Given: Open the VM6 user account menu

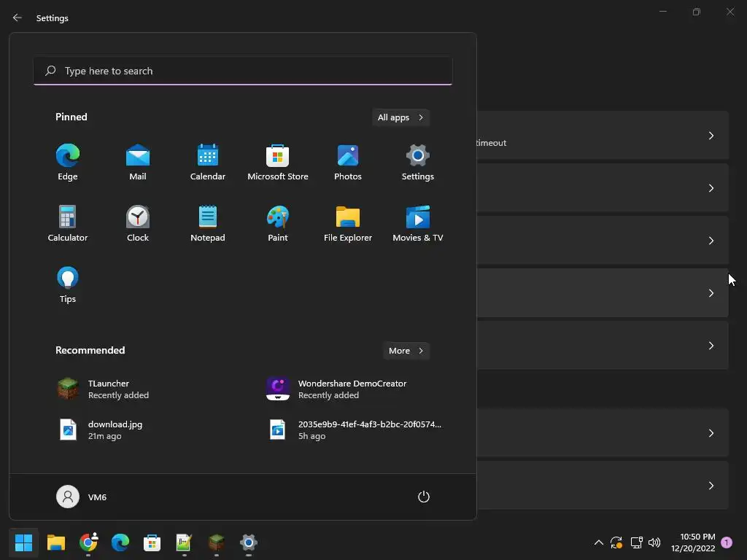Looking at the screenshot, I should pos(82,497).
